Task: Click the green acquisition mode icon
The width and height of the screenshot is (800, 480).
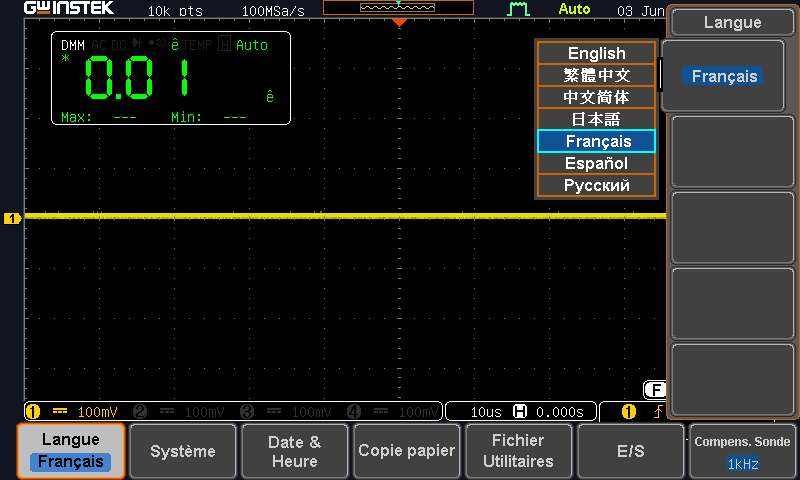Action: (518, 9)
